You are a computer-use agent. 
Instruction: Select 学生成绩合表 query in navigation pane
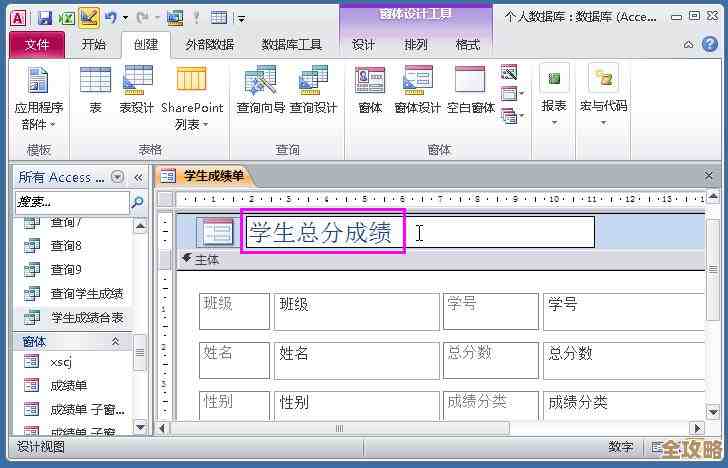pyautogui.click(x=73, y=318)
